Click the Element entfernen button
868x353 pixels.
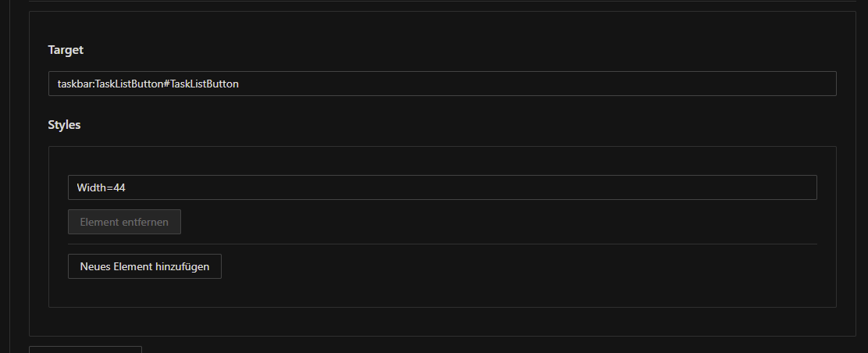tap(124, 222)
